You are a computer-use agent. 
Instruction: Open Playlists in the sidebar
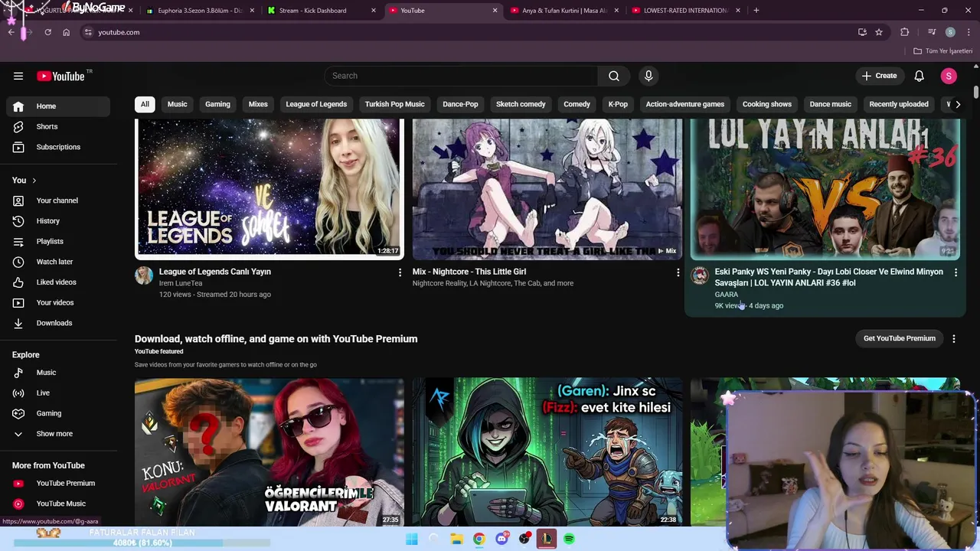click(60, 241)
